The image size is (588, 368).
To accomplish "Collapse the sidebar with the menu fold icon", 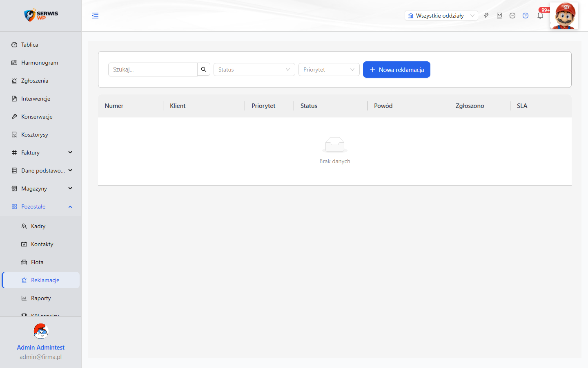I will point(95,16).
